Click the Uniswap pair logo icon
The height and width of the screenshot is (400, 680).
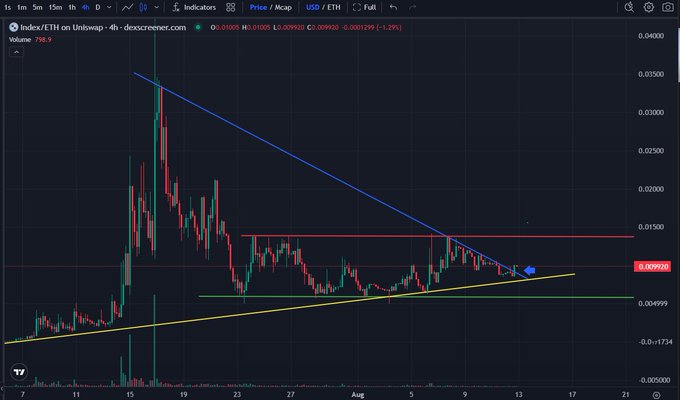(x=13, y=27)
